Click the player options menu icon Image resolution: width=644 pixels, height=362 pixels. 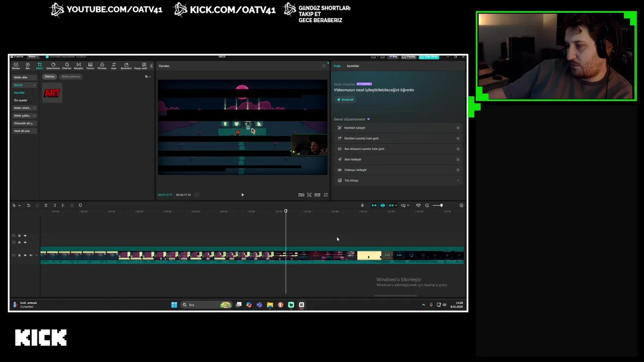click(324, 66)
